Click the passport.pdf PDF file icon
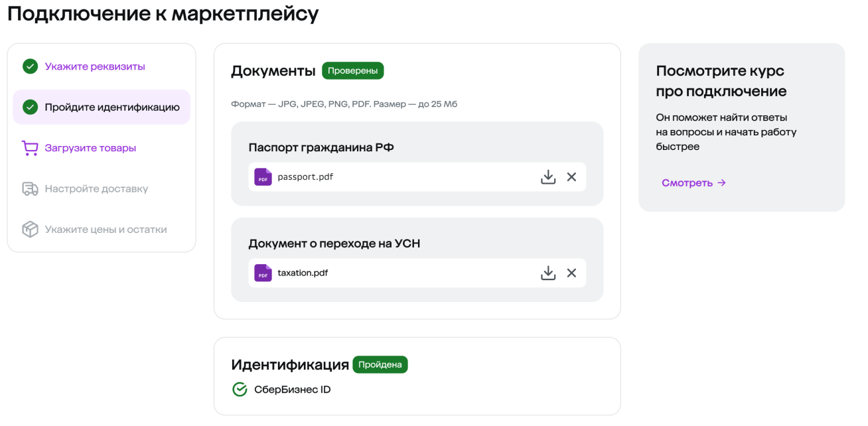Viewport: 868px width, 426px height. point(263,177)
